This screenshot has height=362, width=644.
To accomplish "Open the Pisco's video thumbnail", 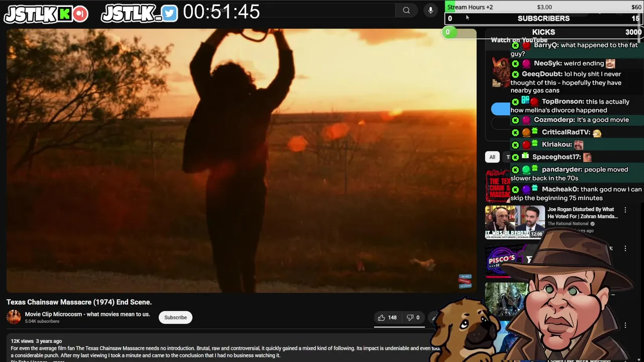I will tap(506, 260).
